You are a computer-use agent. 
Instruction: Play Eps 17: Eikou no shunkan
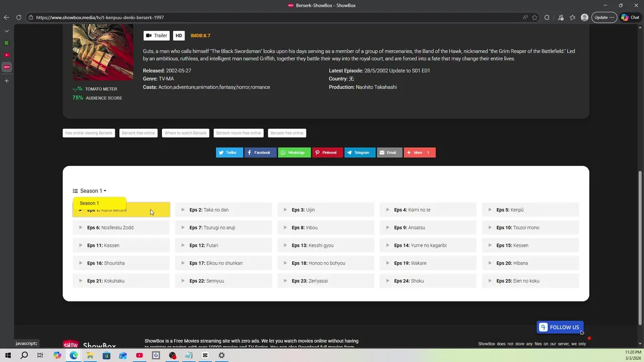click(x=224, y=263)
